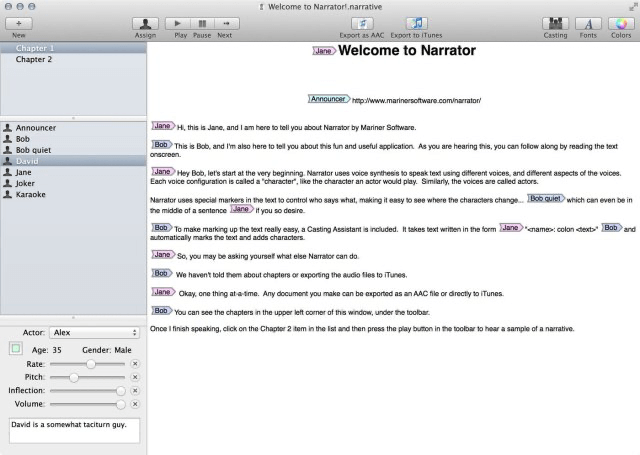Select the David character
Viewport: 640px width, 455px height.
coord(73,161)
